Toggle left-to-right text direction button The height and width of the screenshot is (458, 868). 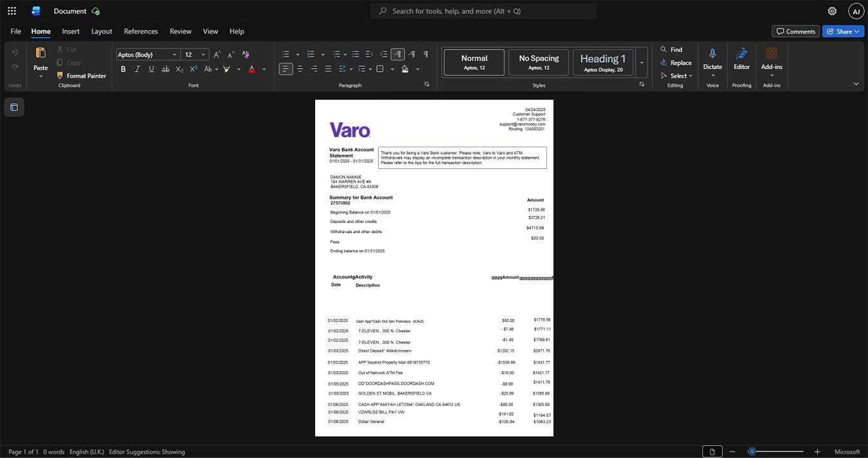398,54
